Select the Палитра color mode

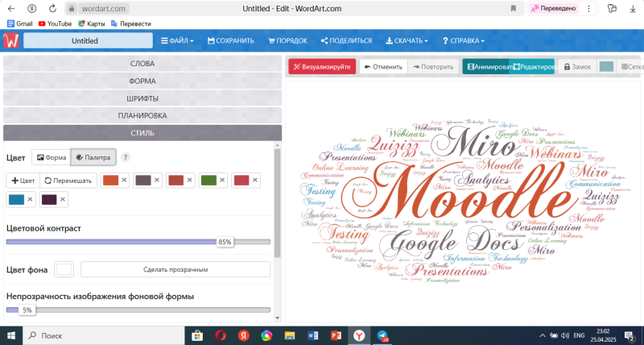[93, 157]
